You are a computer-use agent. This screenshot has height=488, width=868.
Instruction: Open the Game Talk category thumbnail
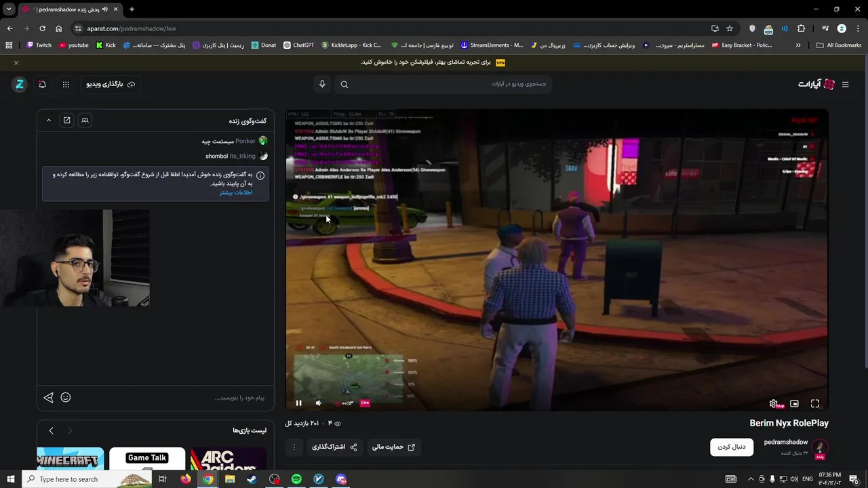pyautogui.click(x=147, y=459)
